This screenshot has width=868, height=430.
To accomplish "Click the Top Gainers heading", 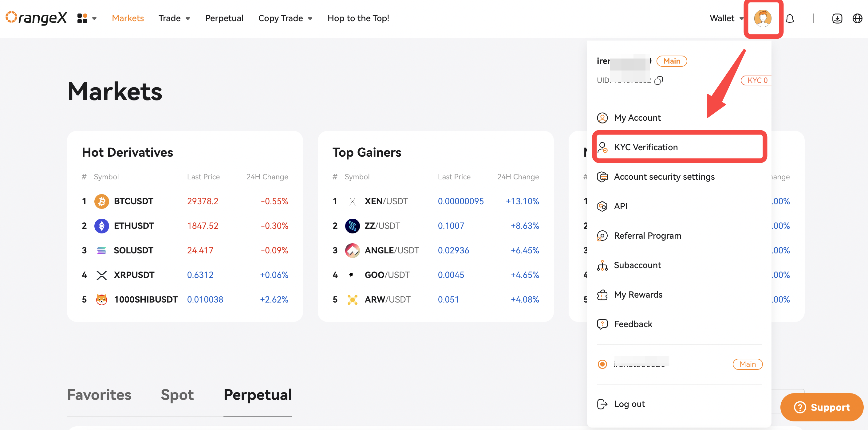I will 367,153.
